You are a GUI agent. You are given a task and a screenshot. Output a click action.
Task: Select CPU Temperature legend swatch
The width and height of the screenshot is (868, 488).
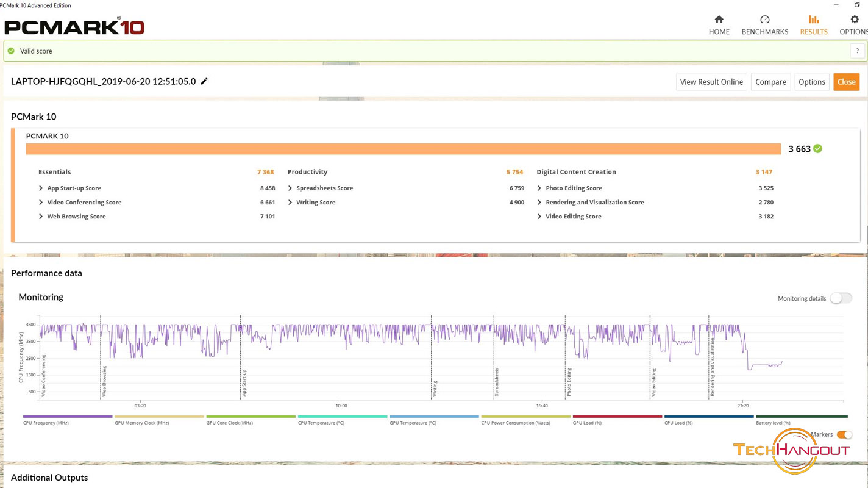point(343,417)
